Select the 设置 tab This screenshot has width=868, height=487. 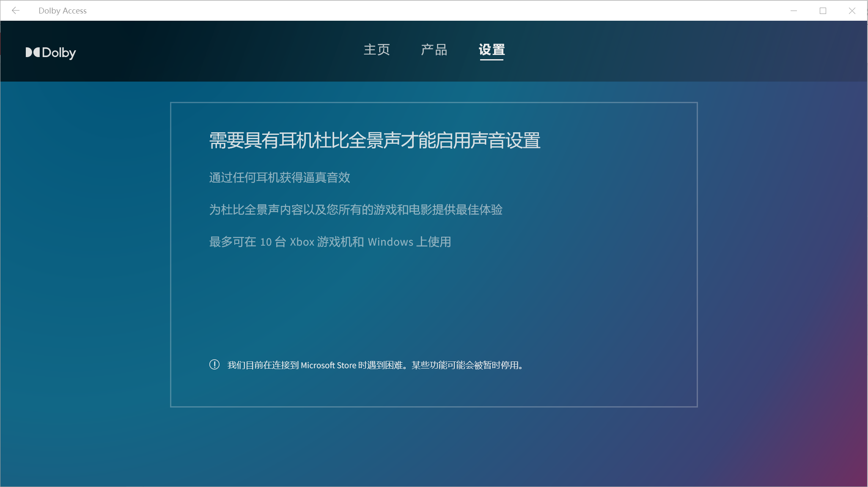point(492,50)
